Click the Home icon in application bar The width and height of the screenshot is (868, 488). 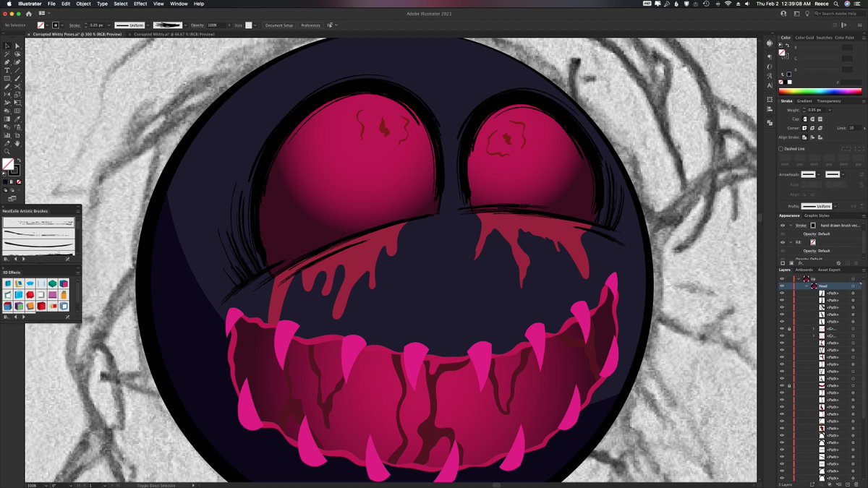(x=28, y=13)
